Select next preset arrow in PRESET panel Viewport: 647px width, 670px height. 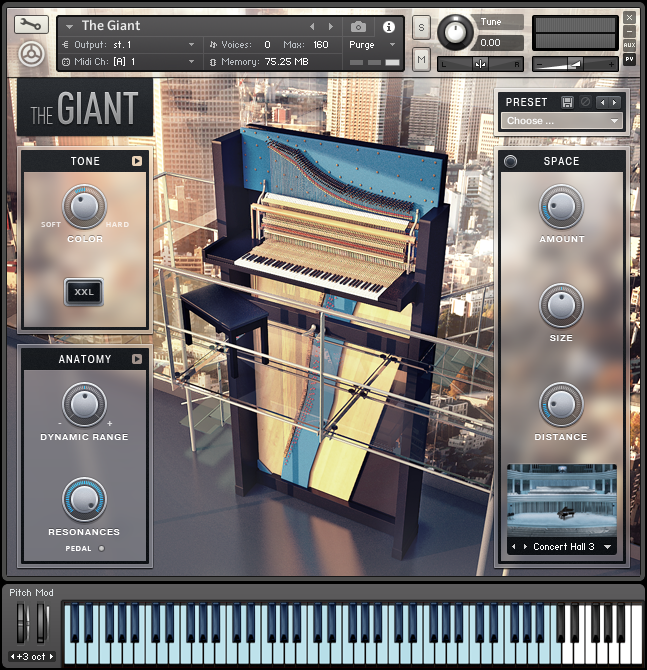click(615, 103)
